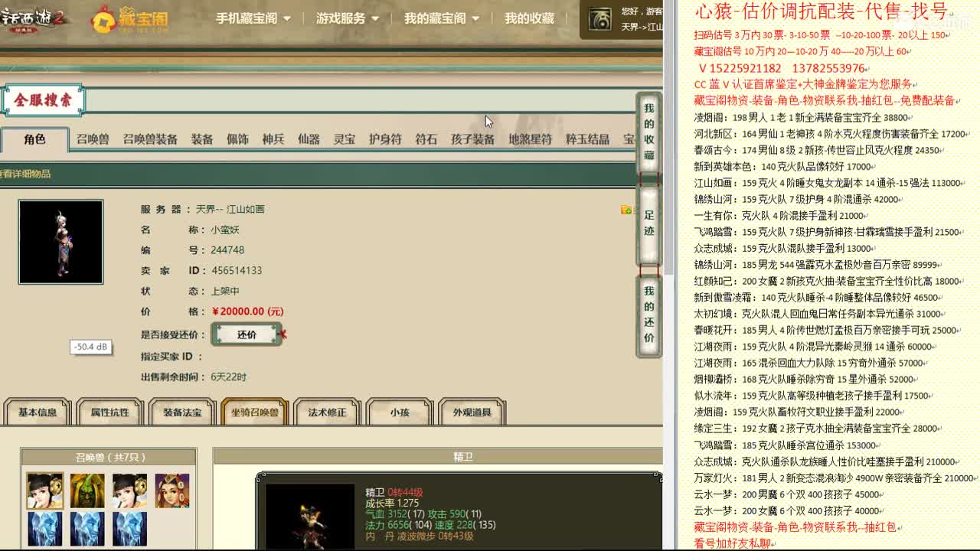This screenshot has height=551, width=980.
Task: Switch to the 角色 category tab
Action: point(34,139)
